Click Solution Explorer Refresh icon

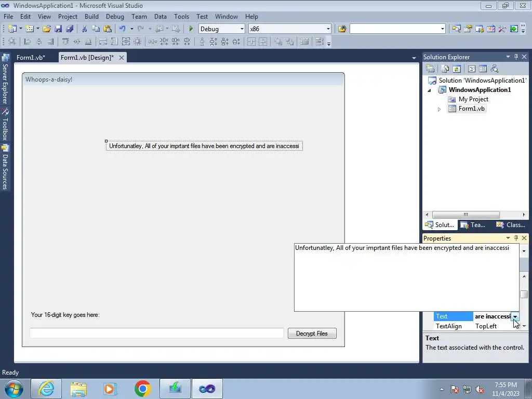point(457,69)
